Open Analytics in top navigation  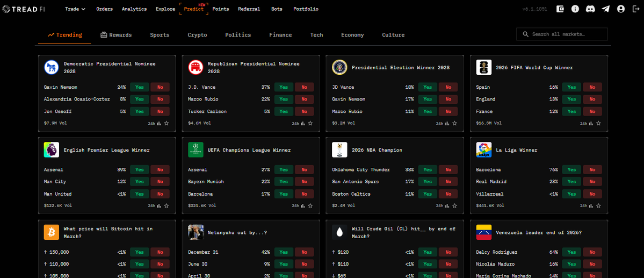coord(134,9)
